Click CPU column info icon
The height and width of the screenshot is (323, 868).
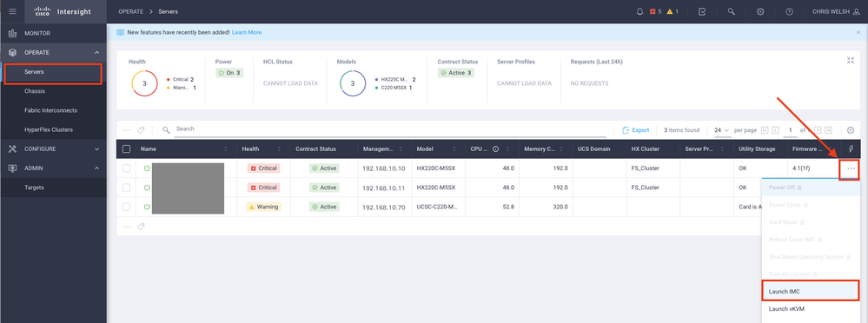pyautogui.click(x=495, y=148)
